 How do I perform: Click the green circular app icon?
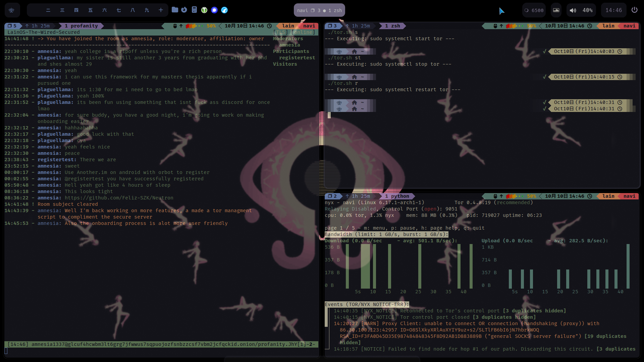204,10
